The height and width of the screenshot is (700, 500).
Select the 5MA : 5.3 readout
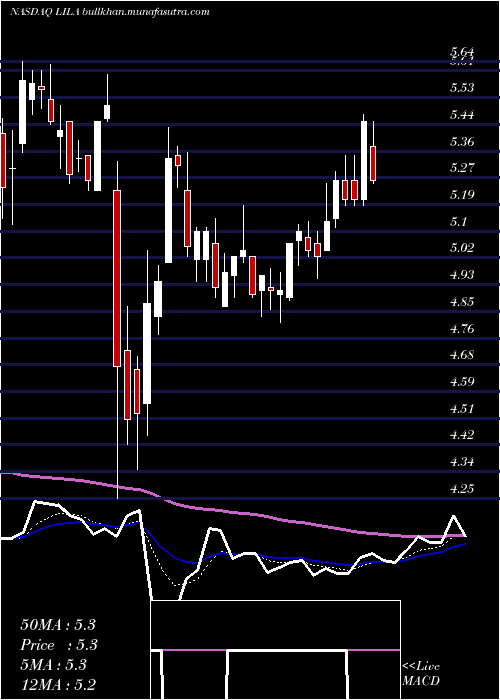(x=53, y=665)
